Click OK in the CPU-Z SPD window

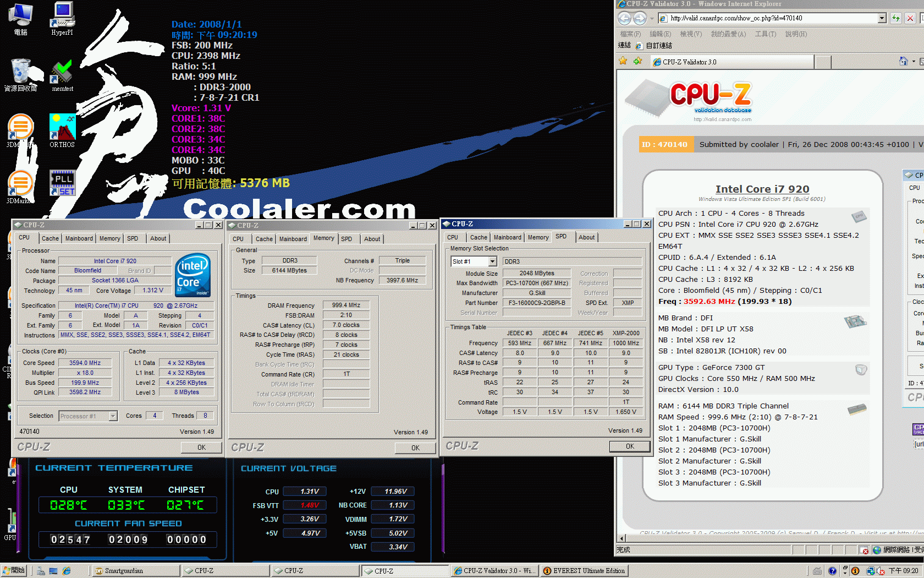pos(630,446)
